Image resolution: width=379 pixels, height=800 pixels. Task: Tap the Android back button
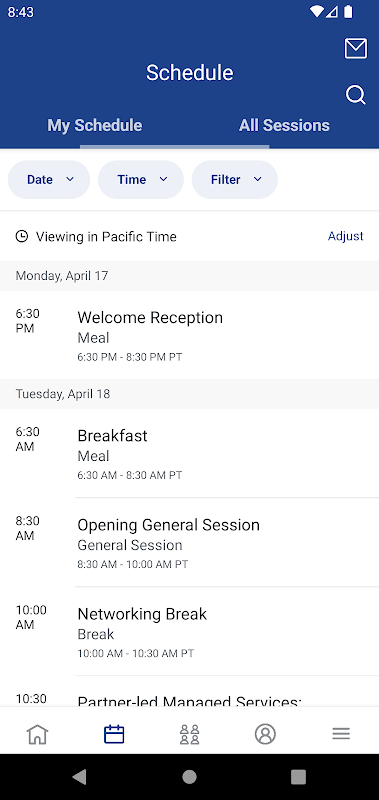[79, 777]
